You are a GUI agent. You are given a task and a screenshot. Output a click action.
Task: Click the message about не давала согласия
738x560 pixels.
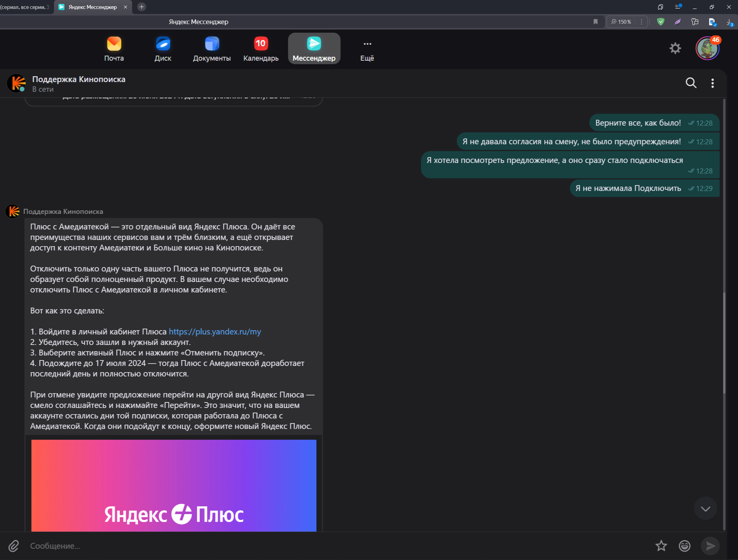pos(588,142)
